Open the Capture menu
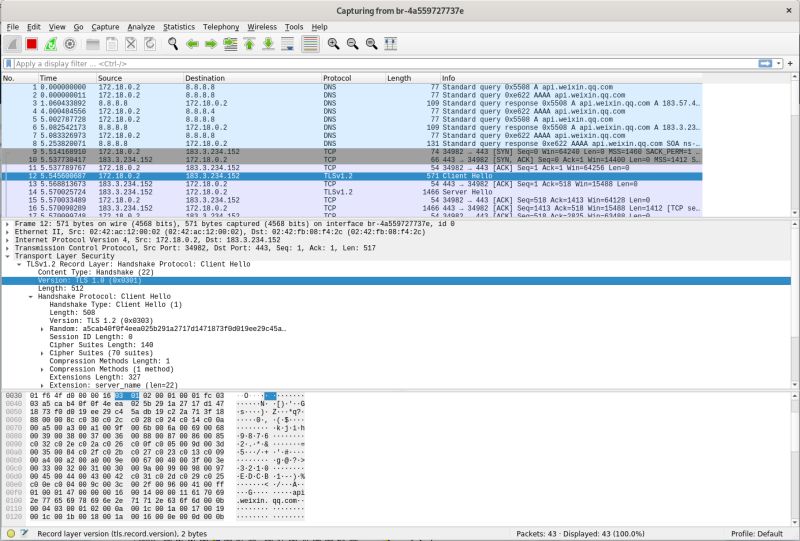Image resolution: width=800 pixels, height=541 pixels. (x=105, y=27)
